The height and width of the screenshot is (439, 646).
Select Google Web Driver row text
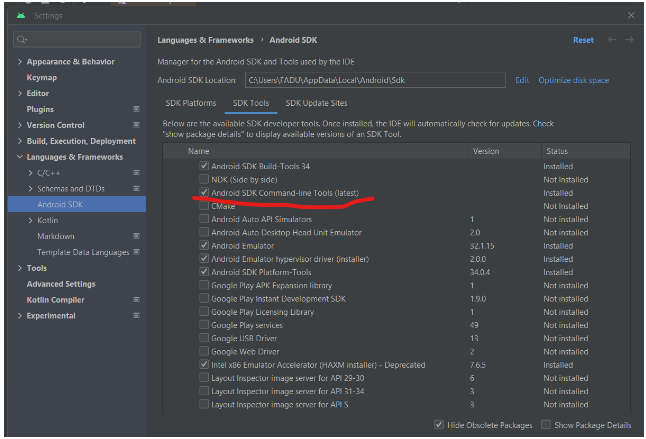pyautogui.click(x=245, y=352)
